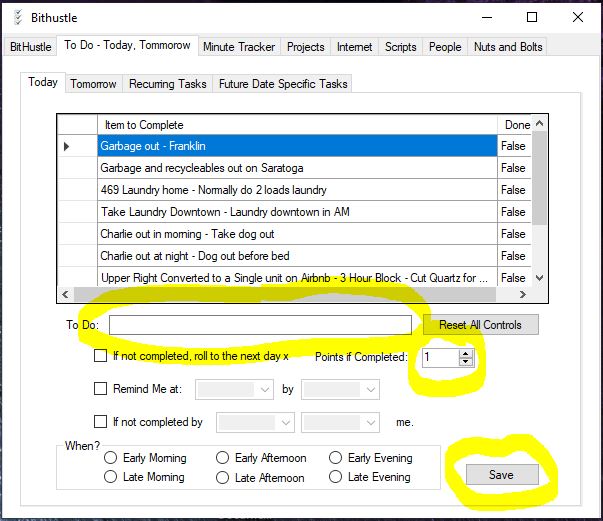603x521 pixels.
Task: Pick Early Evening radio option
Action: [335, 458]
